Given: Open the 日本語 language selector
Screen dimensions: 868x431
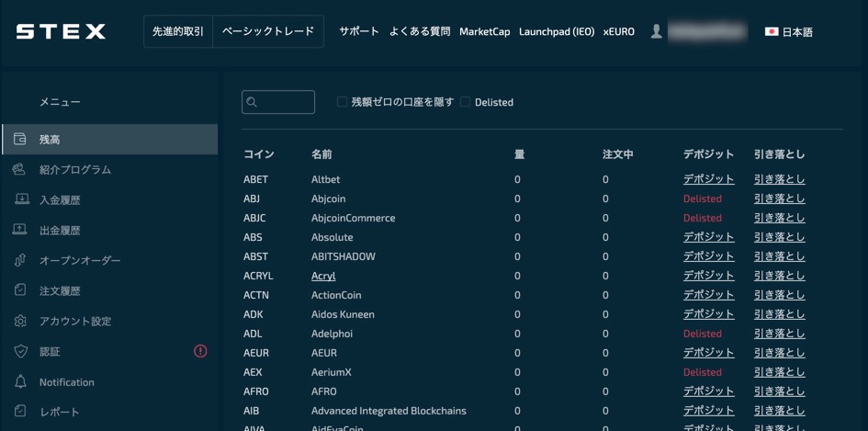Looking at the screenshot, I should [x=789, y=31].
